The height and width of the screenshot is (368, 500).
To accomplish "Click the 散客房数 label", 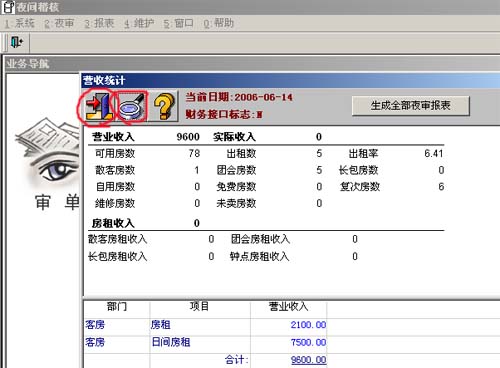I will pos(115,170).
